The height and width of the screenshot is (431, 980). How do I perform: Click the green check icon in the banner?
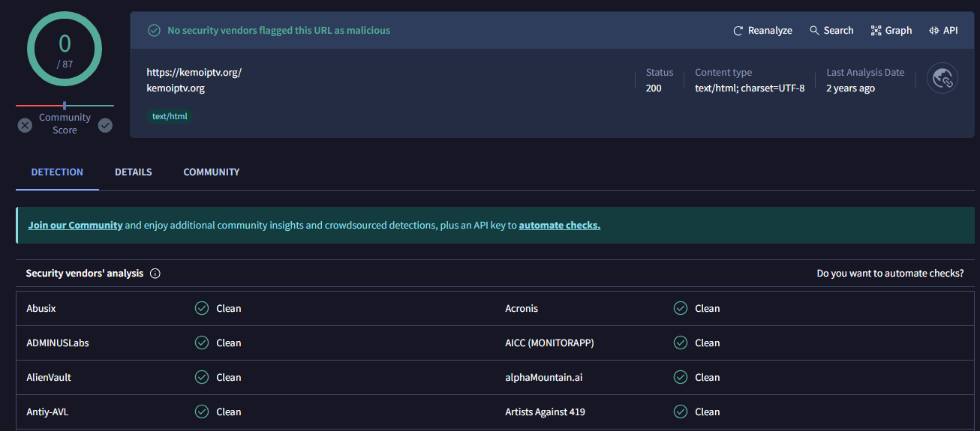click(x=154, y=31)
